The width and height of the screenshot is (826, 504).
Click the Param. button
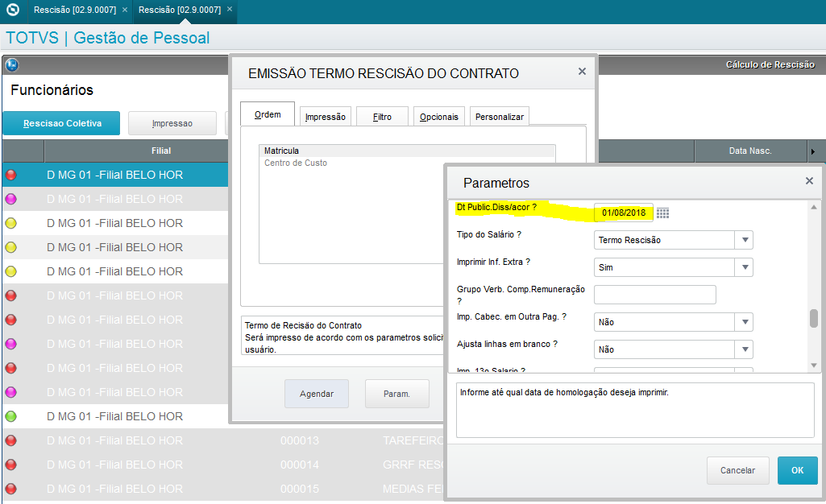396,394
